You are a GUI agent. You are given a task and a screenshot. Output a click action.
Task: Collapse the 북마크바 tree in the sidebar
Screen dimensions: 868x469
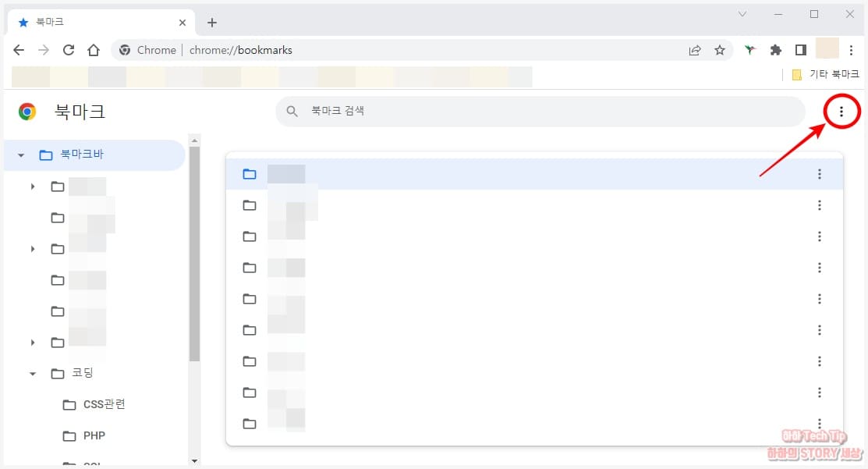click(x=20, y=154)
